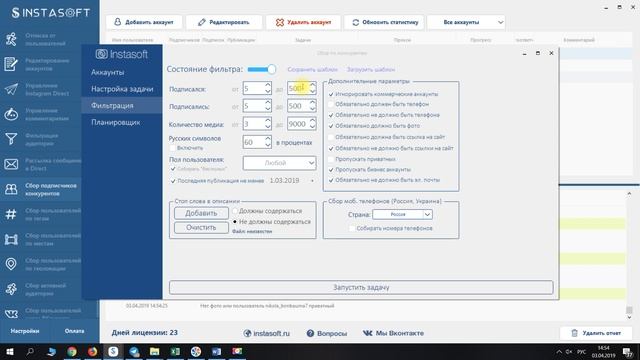Toggle the filter state switch
The image size is (640, 360).
[262, 69]
